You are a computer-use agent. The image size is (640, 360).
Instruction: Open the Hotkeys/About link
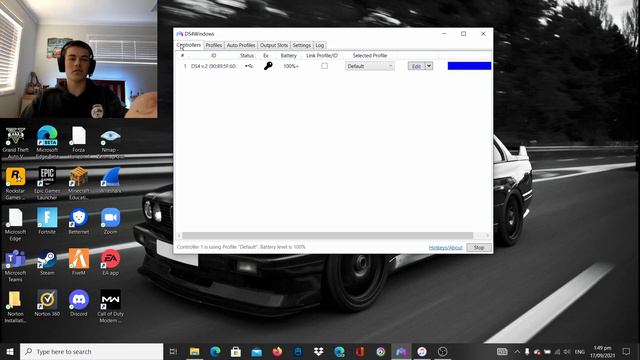(x=445, y=247)
